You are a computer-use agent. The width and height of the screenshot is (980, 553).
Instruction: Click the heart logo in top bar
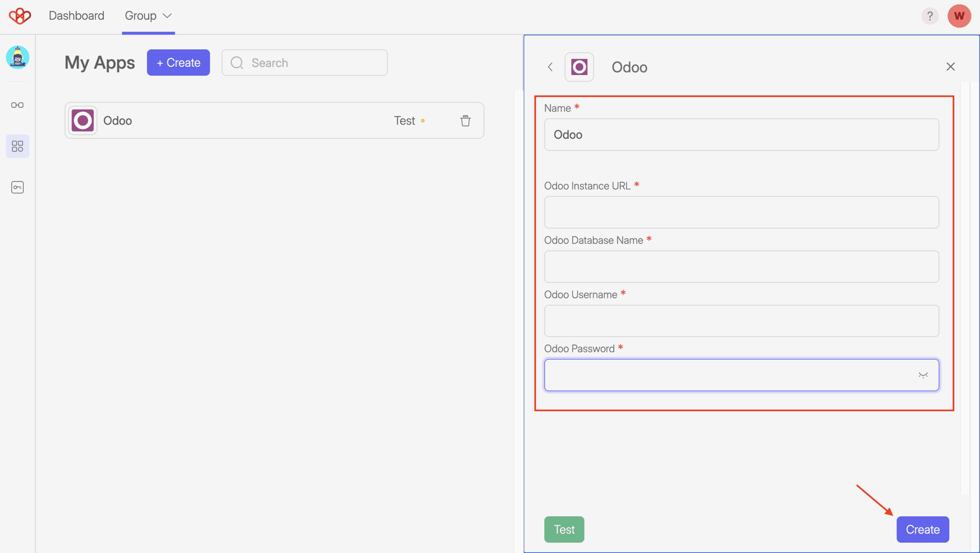[20, 16]
